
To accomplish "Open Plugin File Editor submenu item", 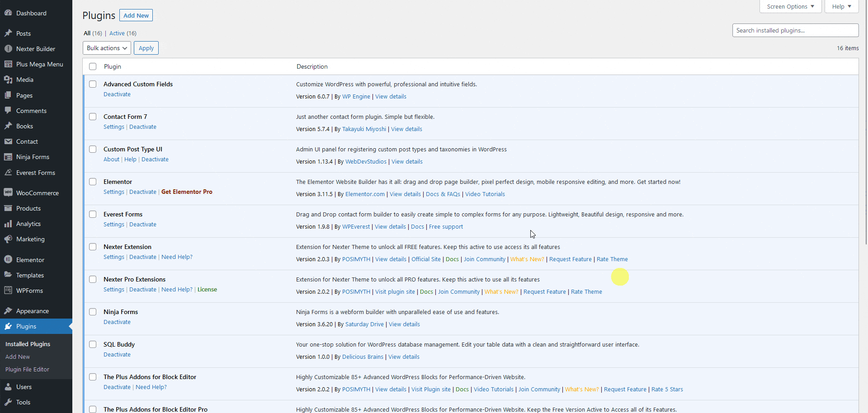I will [x=27, y=369].
